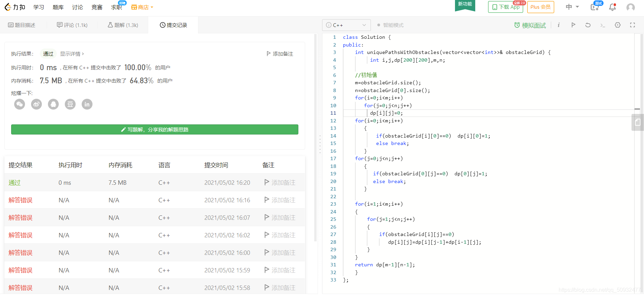Click the panel divider drag handle

pos(320,144)
